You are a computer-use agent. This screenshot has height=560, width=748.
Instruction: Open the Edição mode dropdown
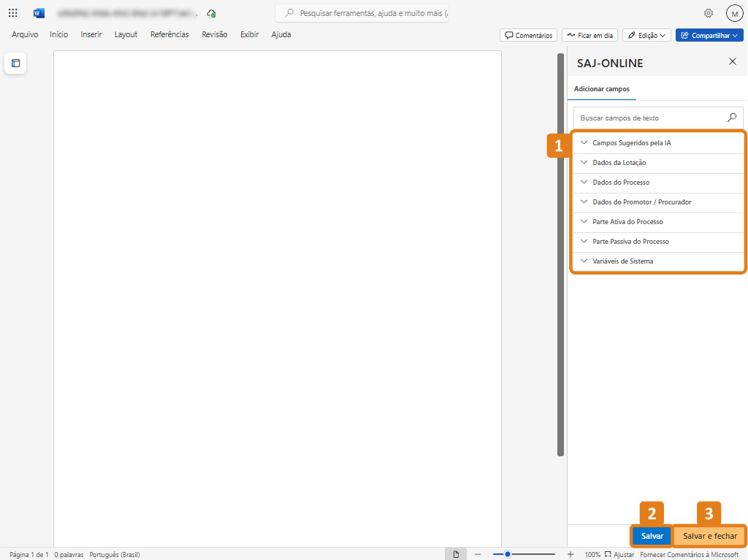pos(646,35)
